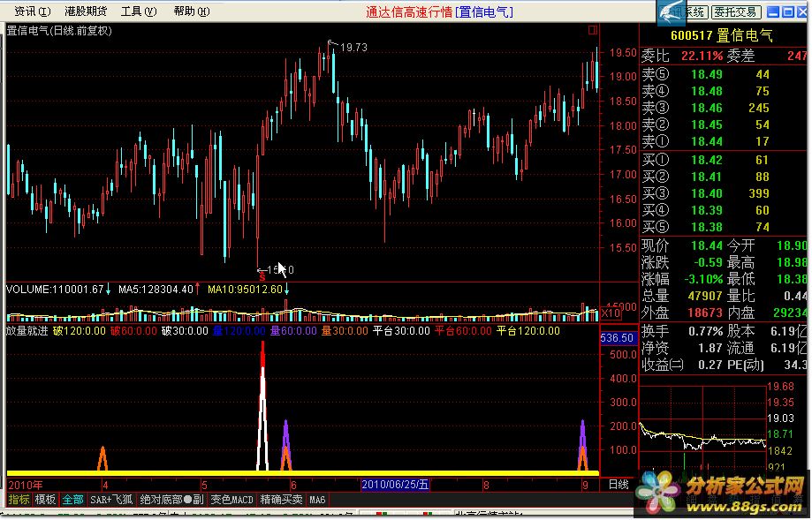Select the 绝对底部●副 indicator tab
This screenshot has height=520, width=812.
pos(171,500)
